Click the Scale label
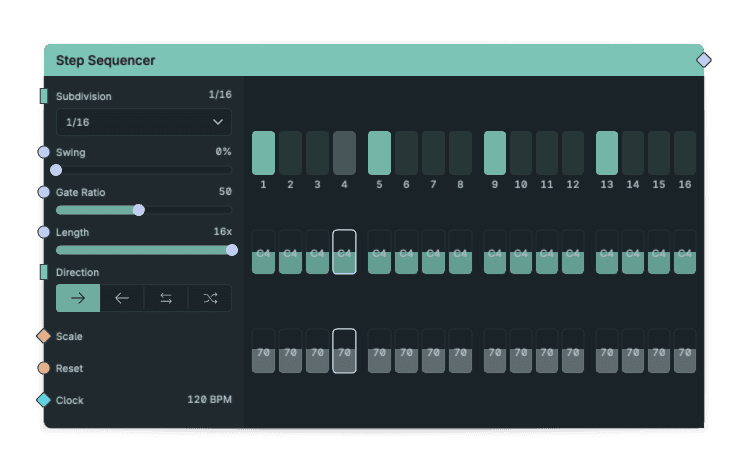748x472 pixels. point(69,336)
